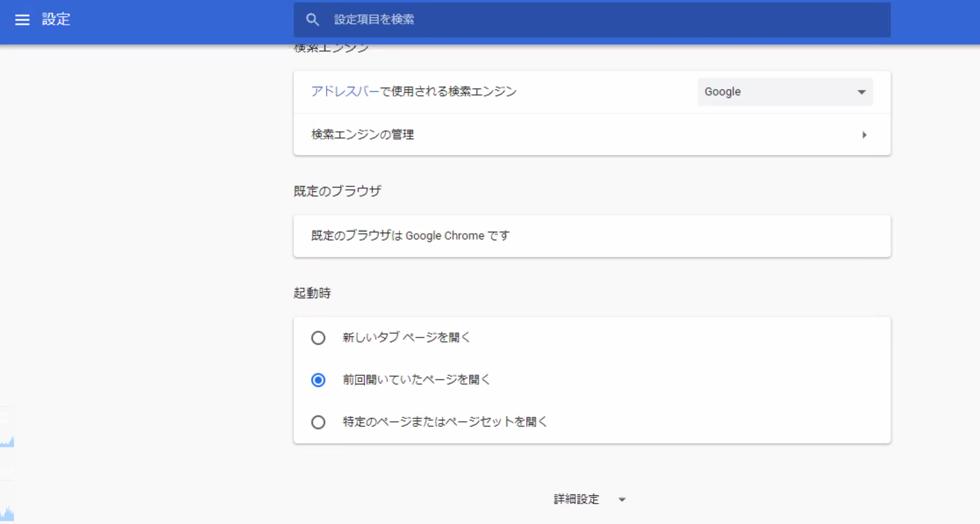The width and height of the screenshot is (980, 524).
Task: Select 特定のページまたはページセットを開く radio option
Action: tap(318, 422)
